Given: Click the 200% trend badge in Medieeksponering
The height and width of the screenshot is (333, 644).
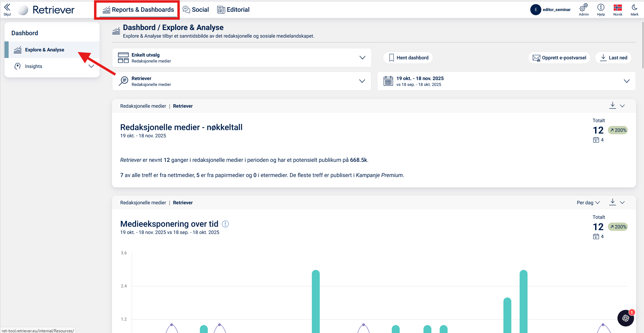Looking at the screenshot, I should click(618, 227).
